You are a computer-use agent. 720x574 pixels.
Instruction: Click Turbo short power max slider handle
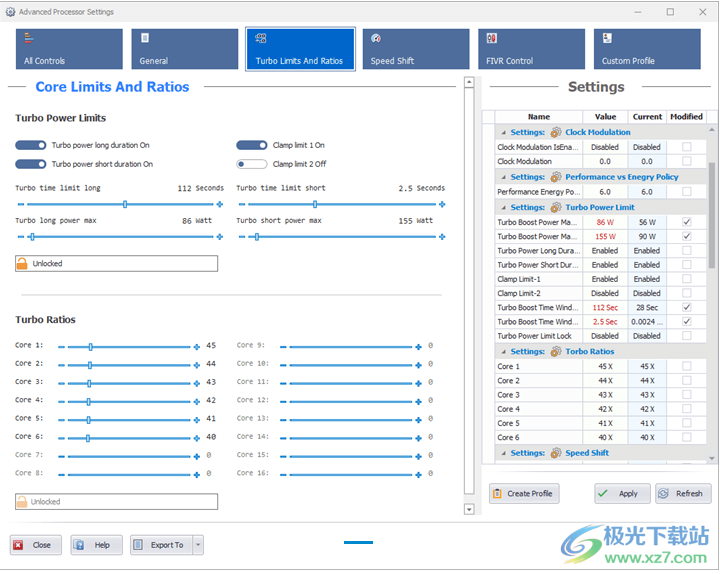coord(257,237)
